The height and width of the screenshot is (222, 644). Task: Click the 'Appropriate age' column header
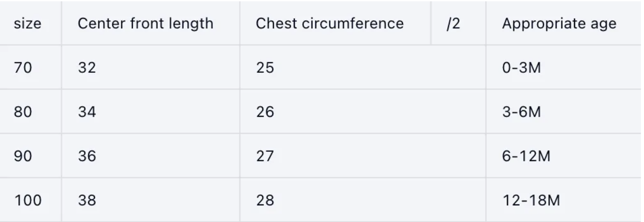[x=559, y=24]
